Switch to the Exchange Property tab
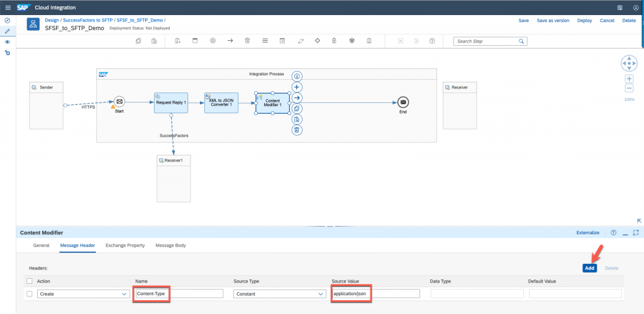Viewport: 644px width, 314px height. 125,246
